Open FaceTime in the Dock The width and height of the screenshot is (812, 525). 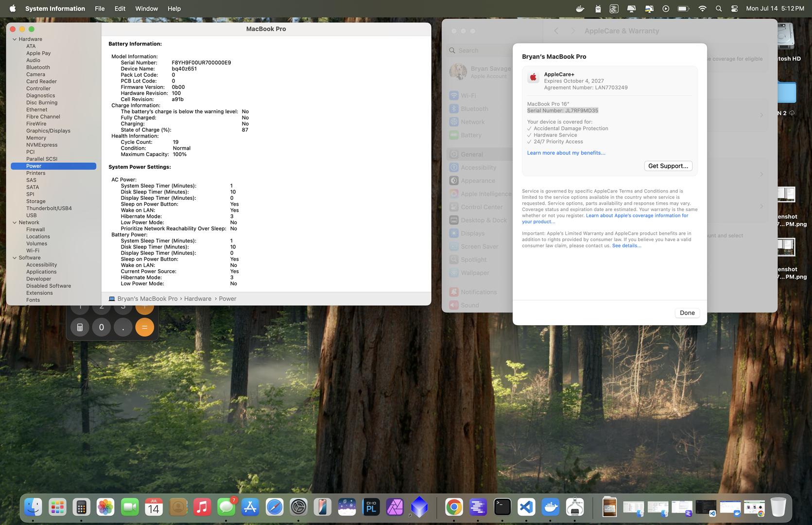pyautogui.click(x=130, y=507)
